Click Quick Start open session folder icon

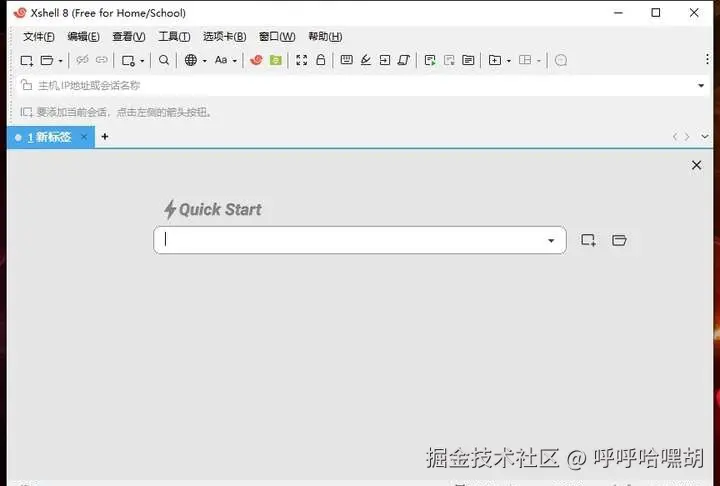pos(619,240)
